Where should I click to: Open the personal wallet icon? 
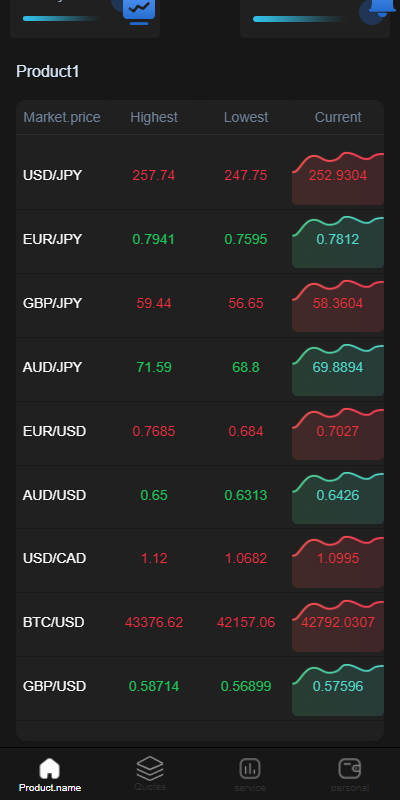pos(350,768)
